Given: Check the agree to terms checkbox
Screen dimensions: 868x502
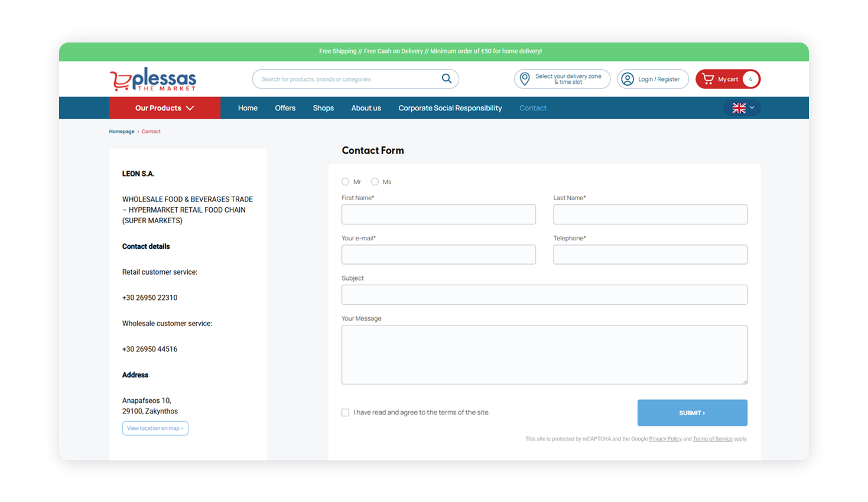Looking at the screenshot, I should [x=346, y=412].
